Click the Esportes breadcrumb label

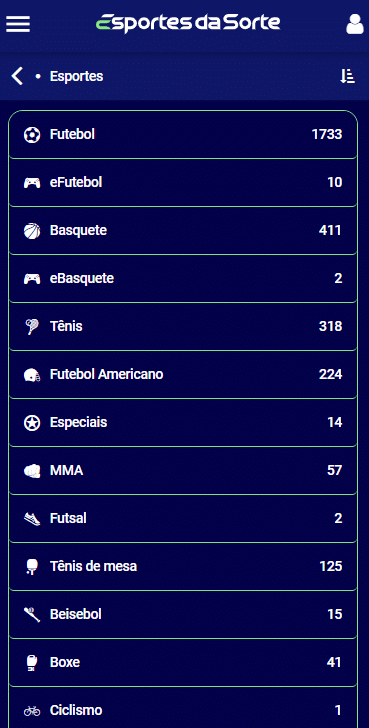[77, 76]
